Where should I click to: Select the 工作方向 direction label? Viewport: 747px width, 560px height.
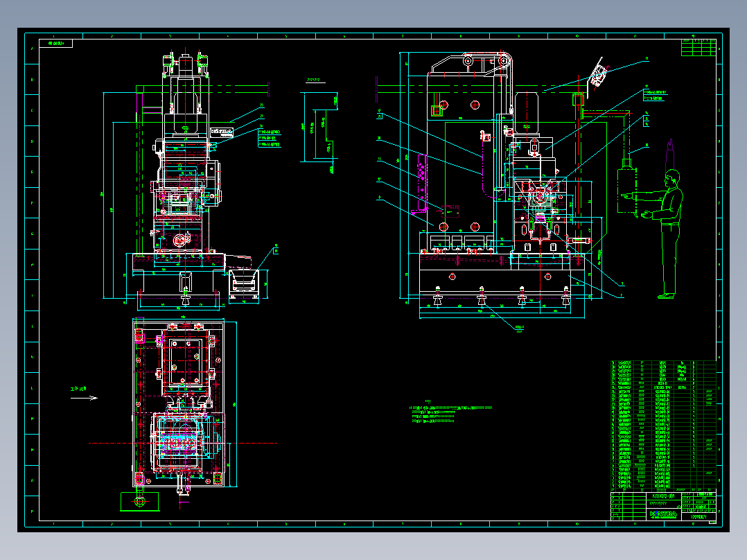(x=78, y=390)
